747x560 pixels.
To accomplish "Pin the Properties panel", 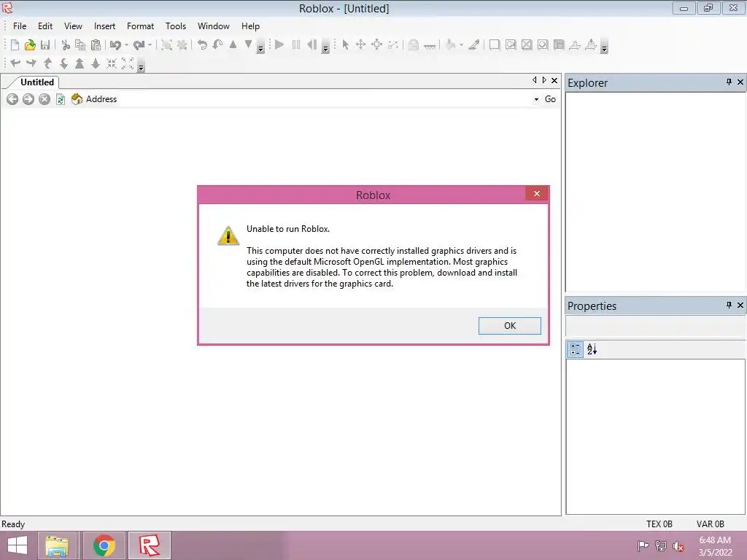I will (x=729, y=305).
